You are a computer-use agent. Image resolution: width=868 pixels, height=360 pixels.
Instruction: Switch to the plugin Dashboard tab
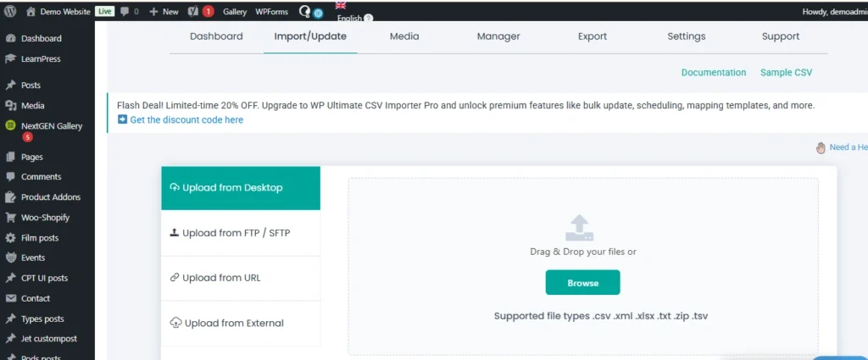[216, 36]
